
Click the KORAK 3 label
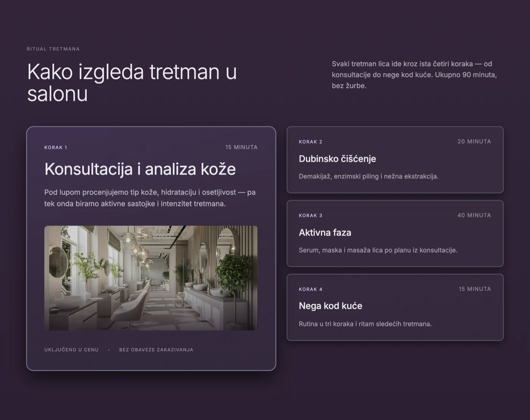pos(310,215)
